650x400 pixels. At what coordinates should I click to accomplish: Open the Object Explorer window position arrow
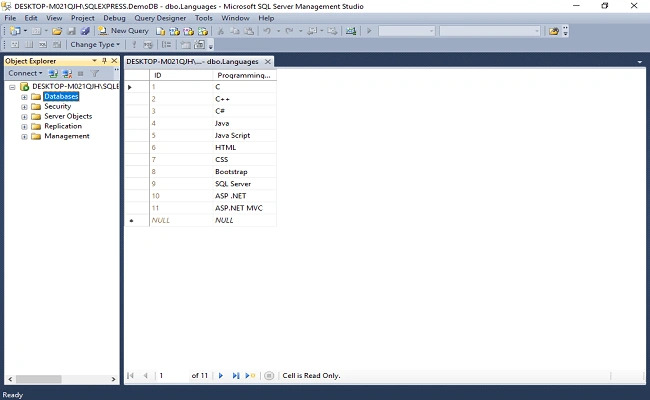[95, 61]
